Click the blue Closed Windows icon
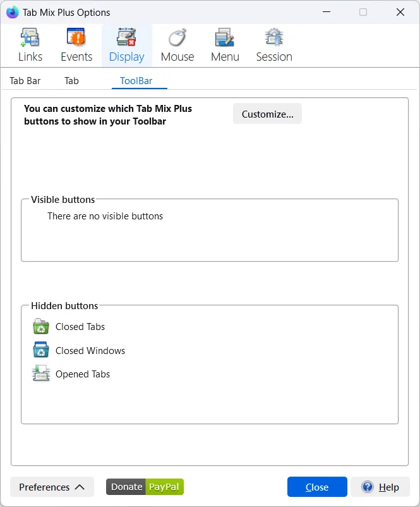 tap(41, 350)
